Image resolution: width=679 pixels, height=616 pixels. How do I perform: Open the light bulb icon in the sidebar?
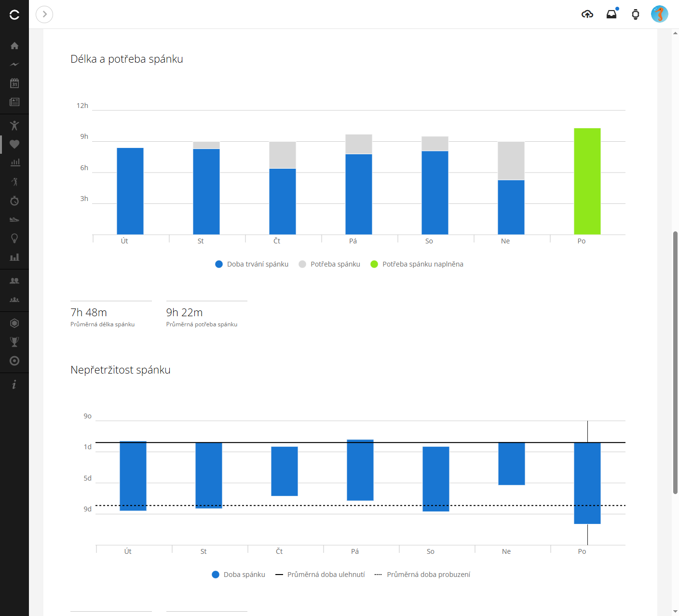pyautogui.click(x=14, y=238)
